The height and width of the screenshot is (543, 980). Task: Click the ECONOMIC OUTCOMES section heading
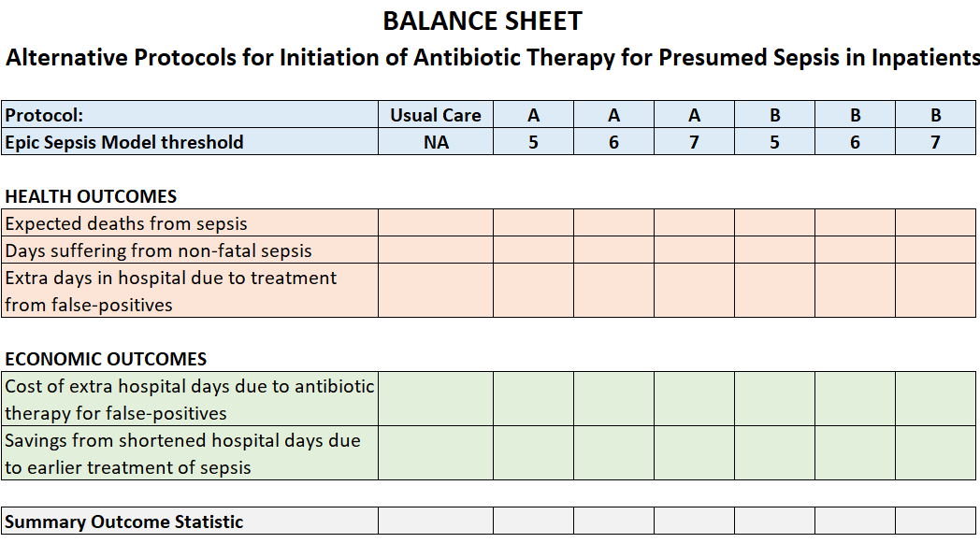tap(106, 360)
